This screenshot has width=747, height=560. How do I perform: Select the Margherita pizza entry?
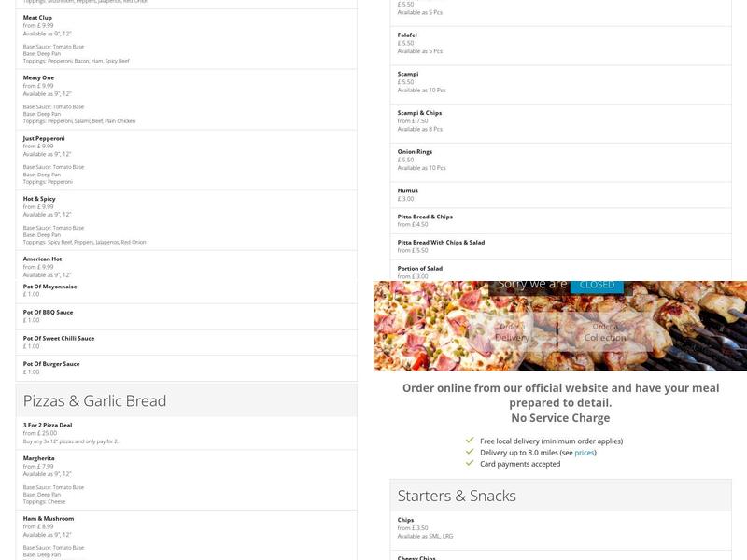[39, 458]
